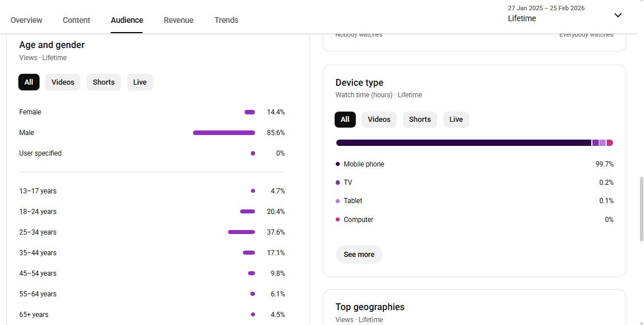Select Videos filter in Age and gender
644x325 pixels.
(x=63, y=82)
